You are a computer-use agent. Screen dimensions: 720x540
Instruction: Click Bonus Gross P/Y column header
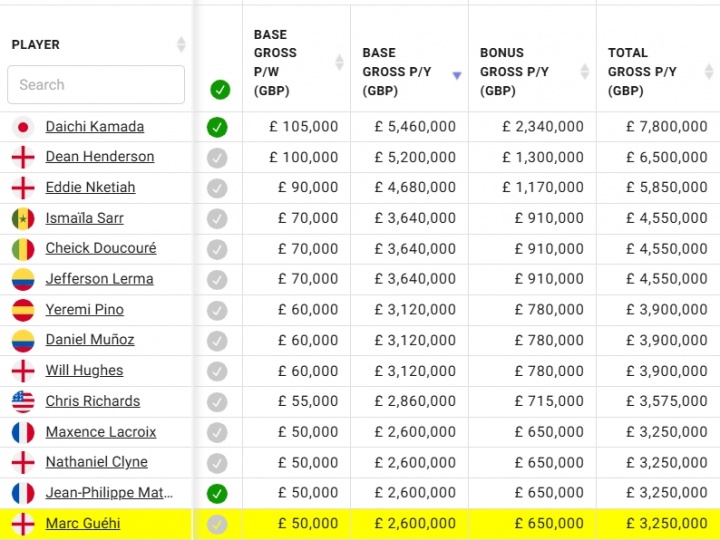(515, 71)
